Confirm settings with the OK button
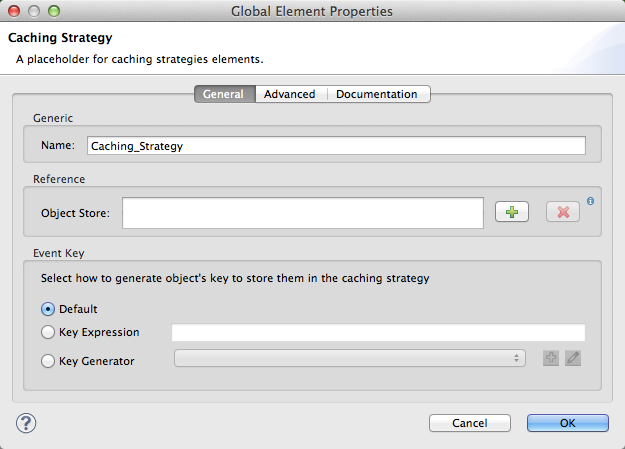The width and height of the screenshot is (625, 449). click(x=568, y=423)
